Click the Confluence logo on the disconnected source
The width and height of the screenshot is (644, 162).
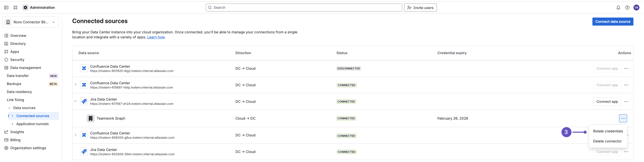pos(84,68)
